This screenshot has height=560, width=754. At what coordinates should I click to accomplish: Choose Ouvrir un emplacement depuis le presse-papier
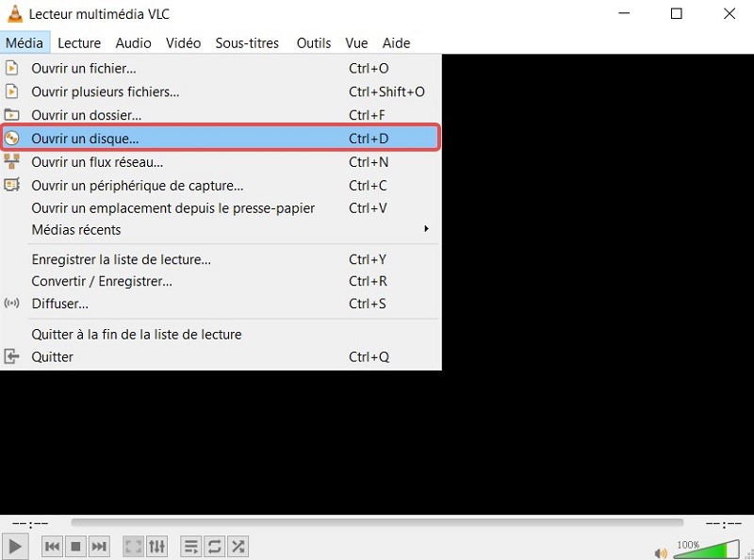pyautogui.click(x=221, y=208)
